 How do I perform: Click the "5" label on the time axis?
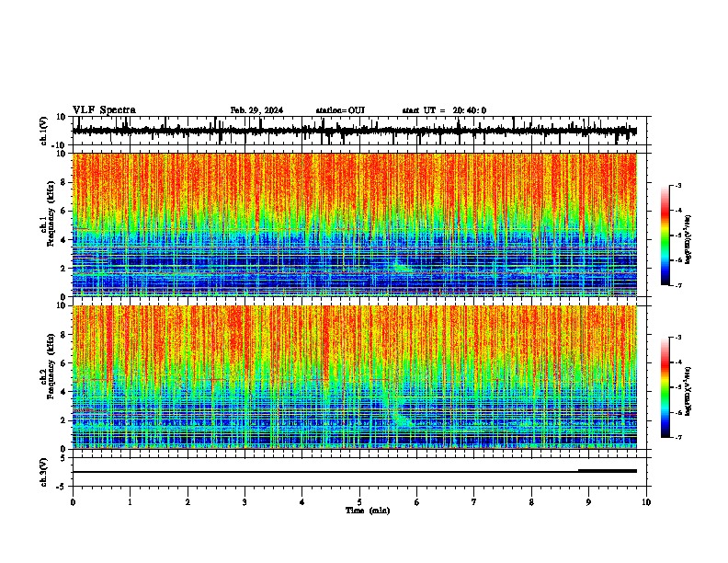coord(359,502)
